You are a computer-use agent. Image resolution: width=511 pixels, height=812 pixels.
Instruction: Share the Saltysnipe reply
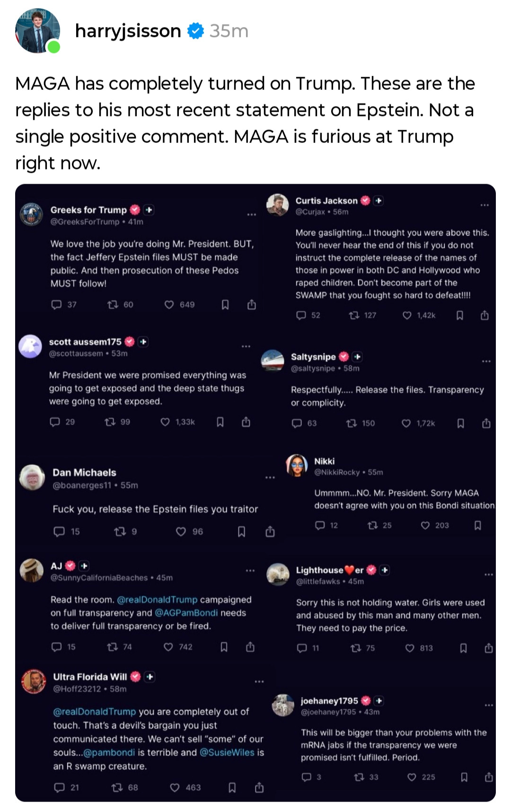point(486,423)
